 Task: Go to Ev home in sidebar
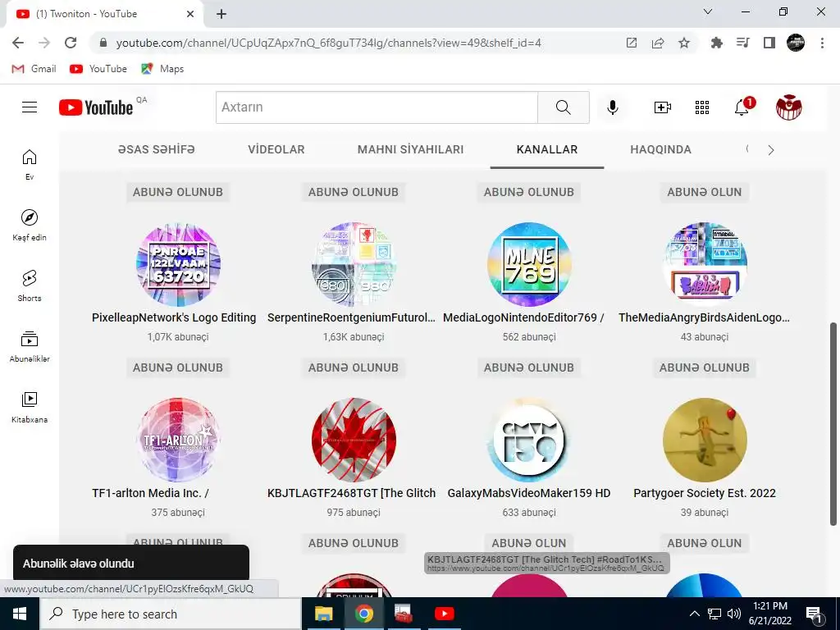[x=30, y=164]
